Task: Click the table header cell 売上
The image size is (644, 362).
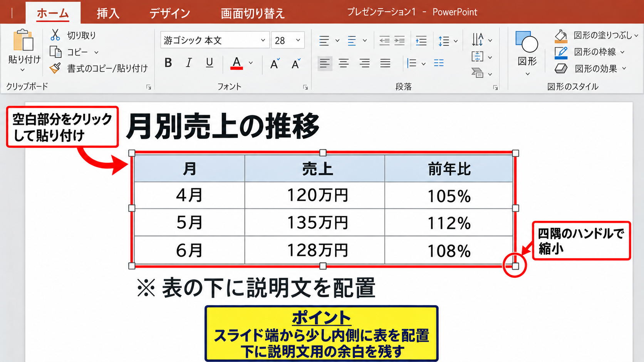Action: tap(315, 168)
